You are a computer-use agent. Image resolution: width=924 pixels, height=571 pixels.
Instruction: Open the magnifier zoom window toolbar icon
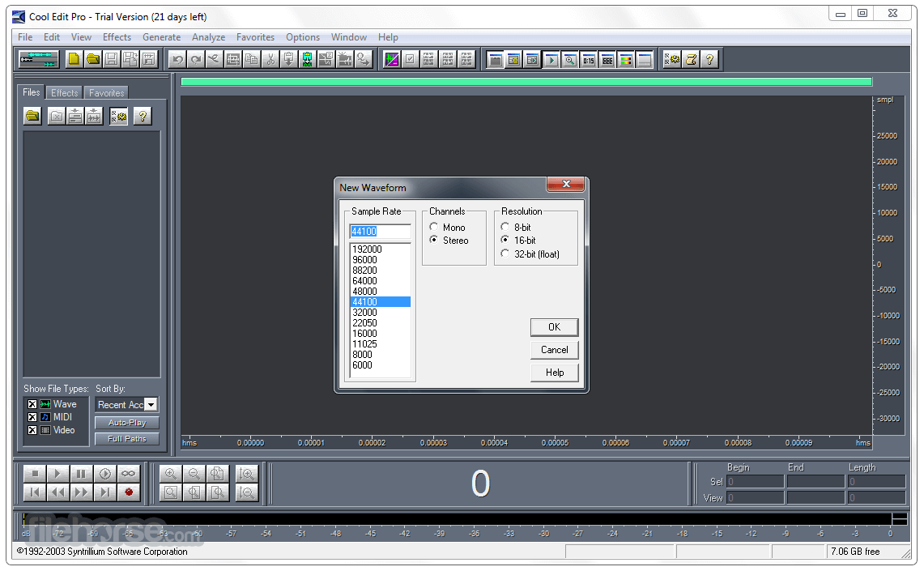[569, 59]
